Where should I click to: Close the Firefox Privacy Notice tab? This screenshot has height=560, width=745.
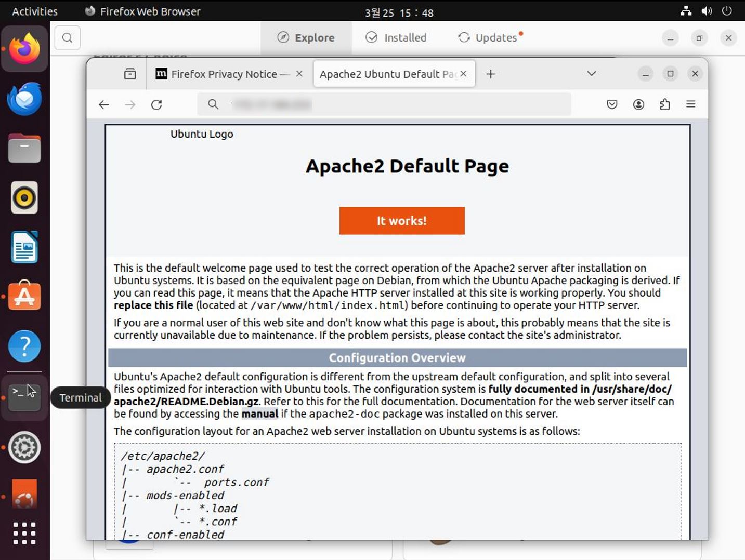(299, 74)
